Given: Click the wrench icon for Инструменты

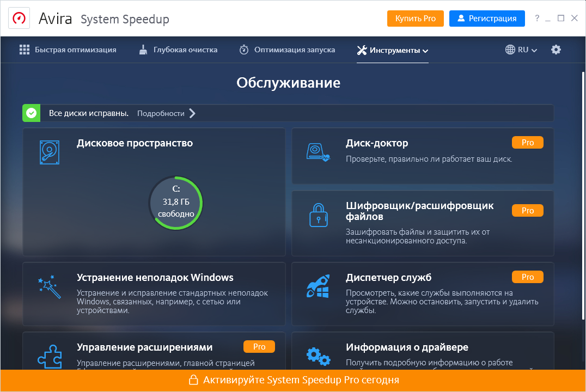Looking at the screenshot, I should pos(362,50).
